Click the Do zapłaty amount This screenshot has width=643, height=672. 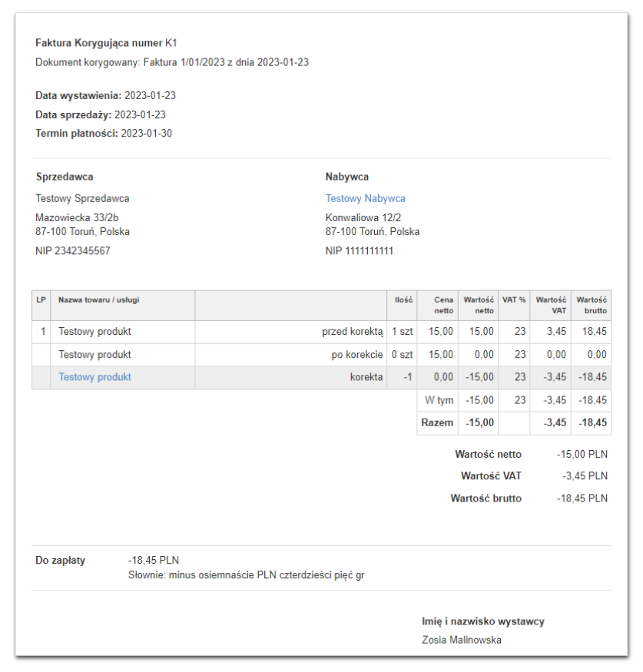pyautogui.click(x=151, y=561)
